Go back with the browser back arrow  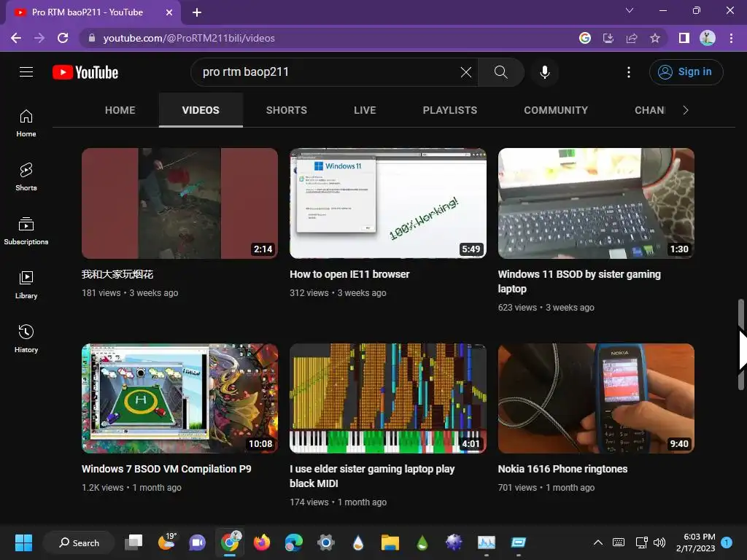coord(16,38)
